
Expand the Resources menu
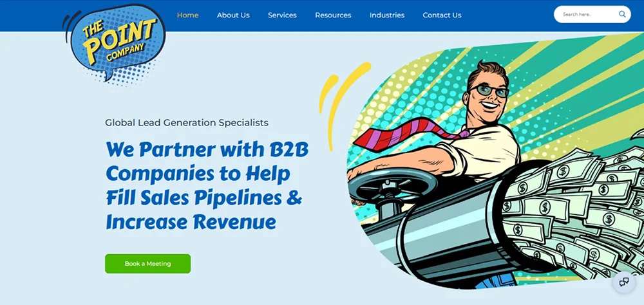pos(333,15)
